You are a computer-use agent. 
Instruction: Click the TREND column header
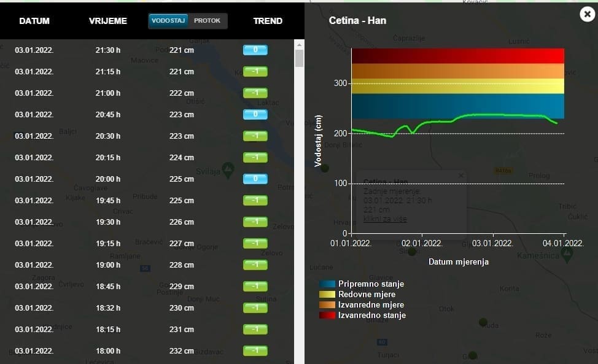[x=268, y=21]
